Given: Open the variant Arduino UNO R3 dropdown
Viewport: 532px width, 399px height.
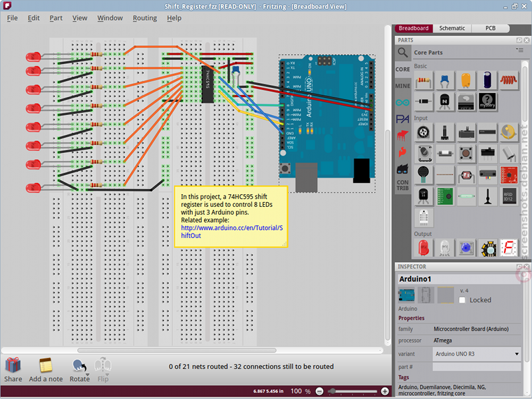Looking at the screenshot, I should [x=477, y=354].
